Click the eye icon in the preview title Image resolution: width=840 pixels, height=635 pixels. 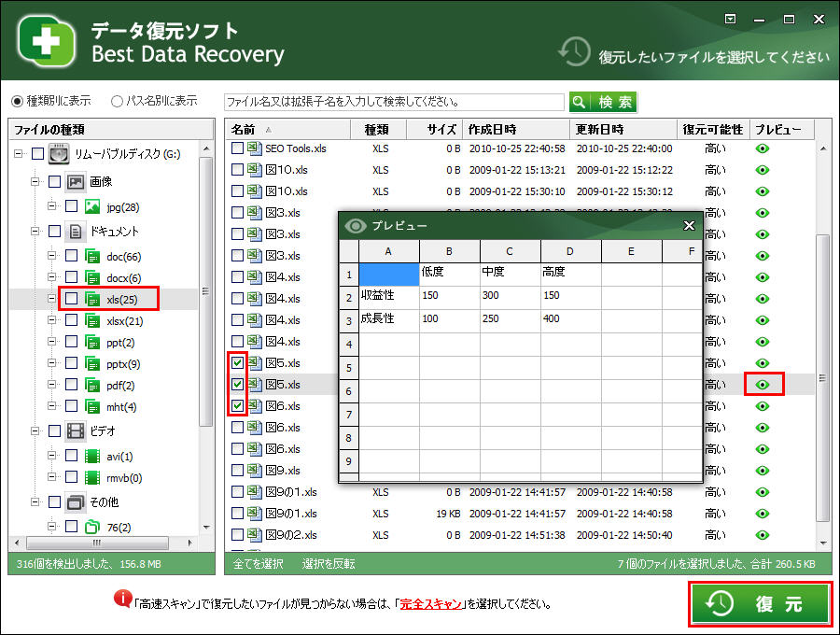[355, 226]
